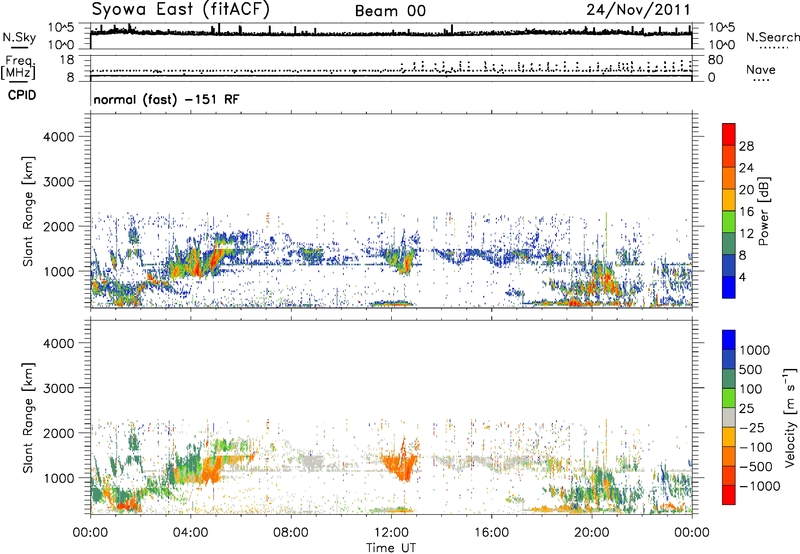Click the power colorbar value '28'

[x=746, y=146]
